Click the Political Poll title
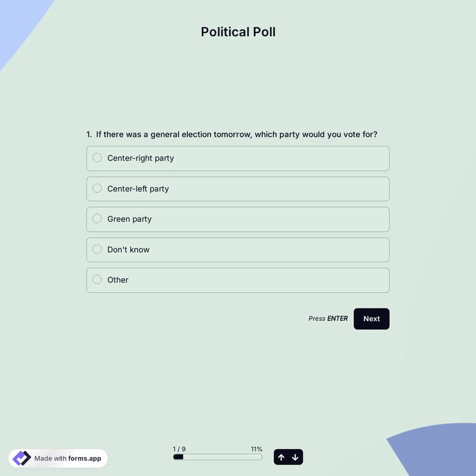 (x=238, y=32)
